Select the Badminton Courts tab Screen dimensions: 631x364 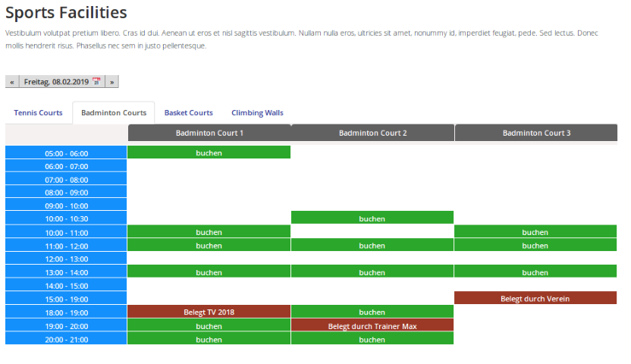click(114, 113)
